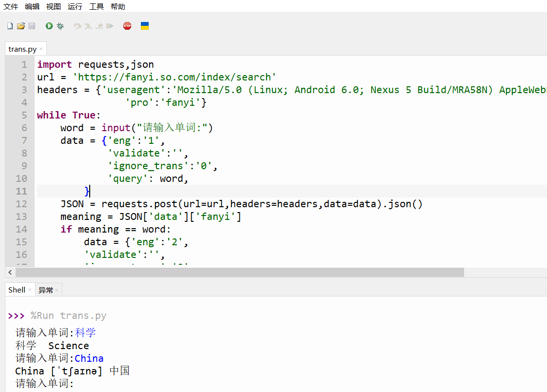Click the 'query' key on line 10

point(128,178)
